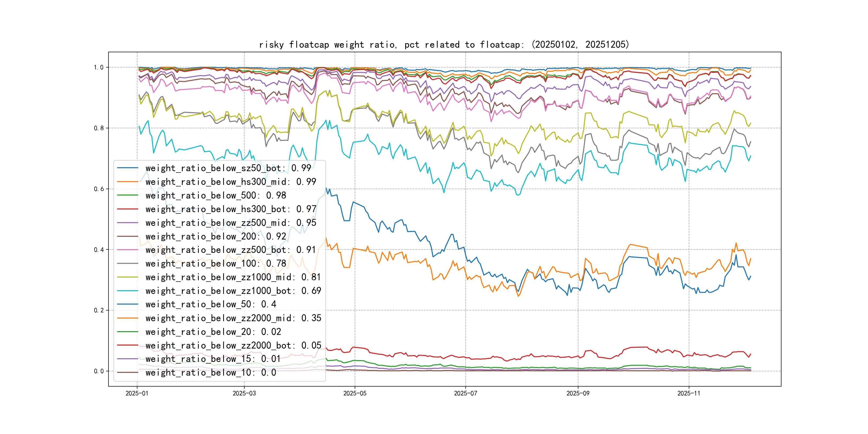Viewport: 868px width, 434px height.
Task: Click the red line swatch for hs300_bot
Action: pyautogui.click(x=127, y=209)
